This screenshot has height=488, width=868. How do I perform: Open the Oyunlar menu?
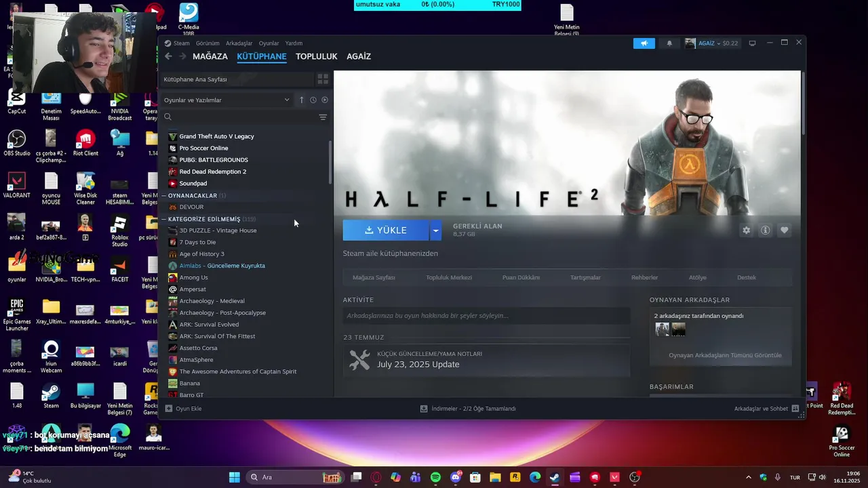coord(269,43)
